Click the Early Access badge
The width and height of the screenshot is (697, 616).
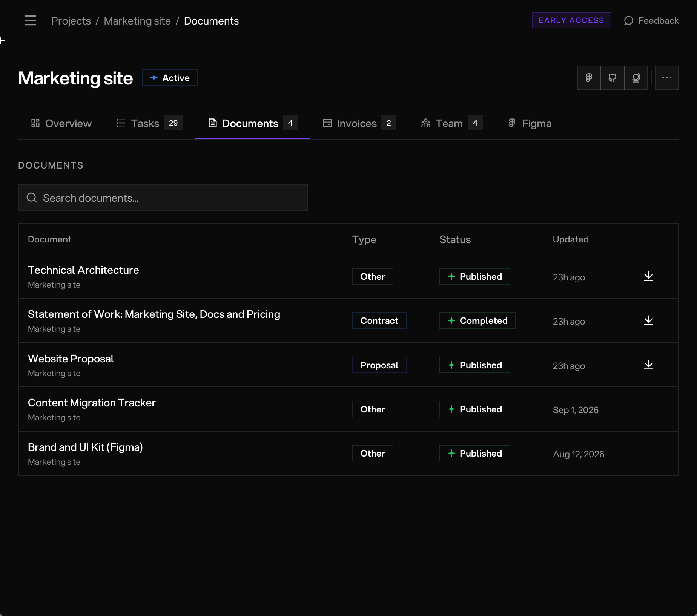571,20
